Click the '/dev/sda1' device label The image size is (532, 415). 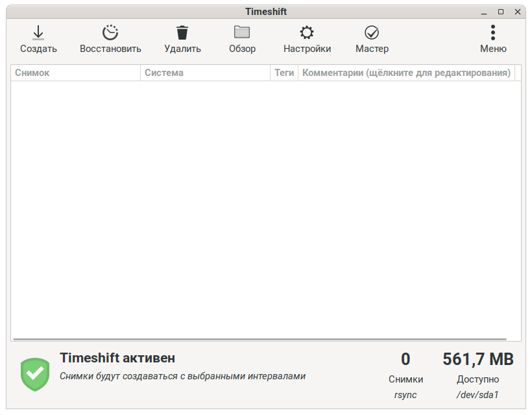tap(478, 395)
